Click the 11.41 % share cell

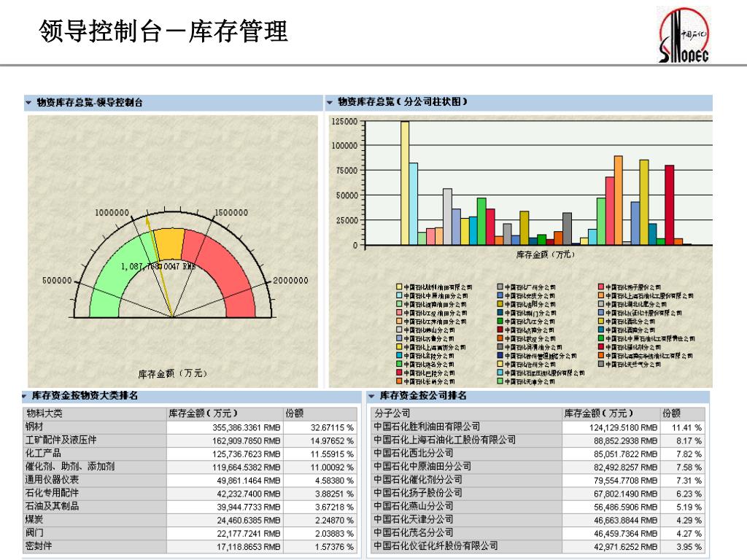coord(683,427)
